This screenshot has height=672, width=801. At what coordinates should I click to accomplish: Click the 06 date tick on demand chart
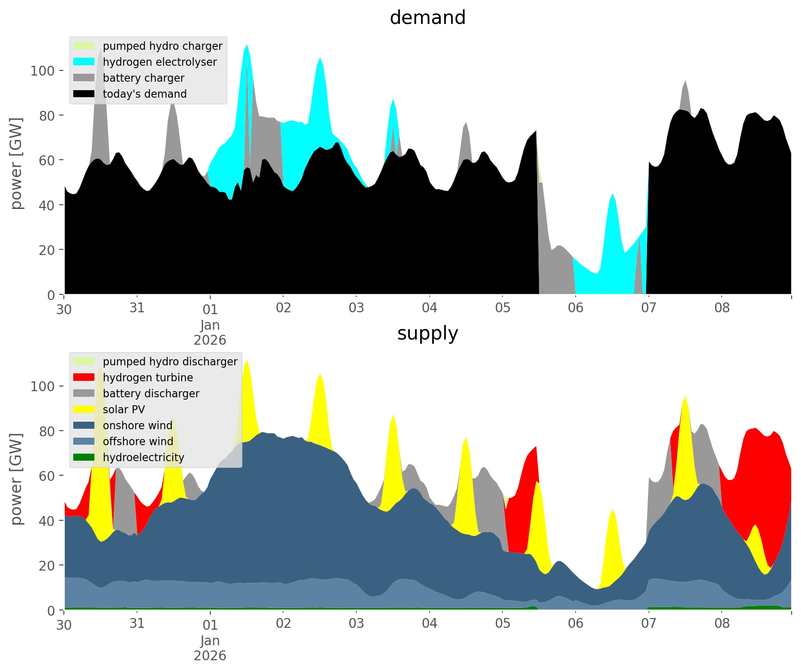coord(575,308)
